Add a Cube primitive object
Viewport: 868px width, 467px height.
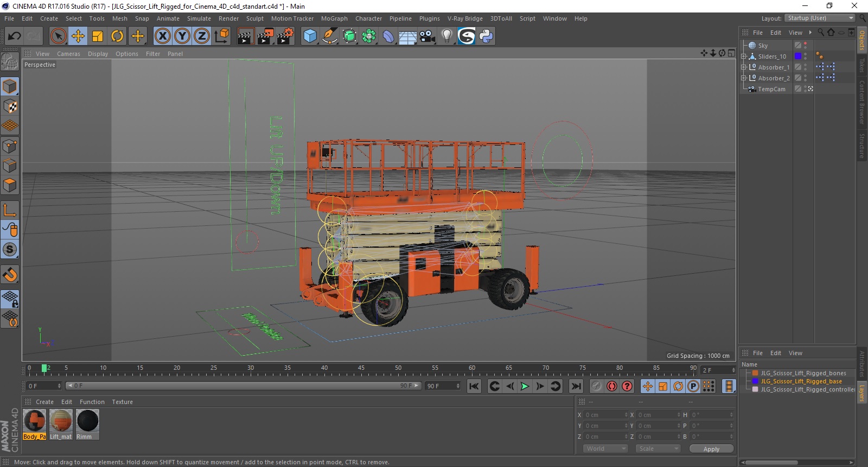pos(310,36)
